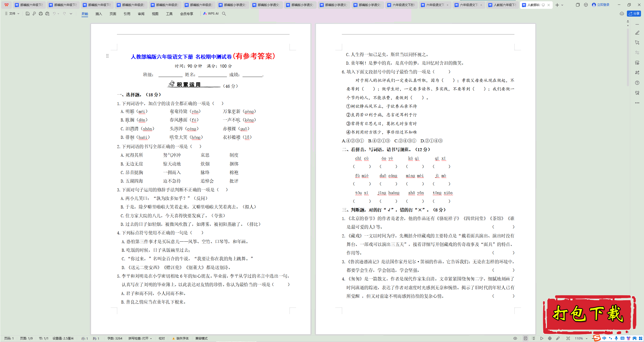
Task: Open the 插入 ribbon tab
Action: [99, 14]
